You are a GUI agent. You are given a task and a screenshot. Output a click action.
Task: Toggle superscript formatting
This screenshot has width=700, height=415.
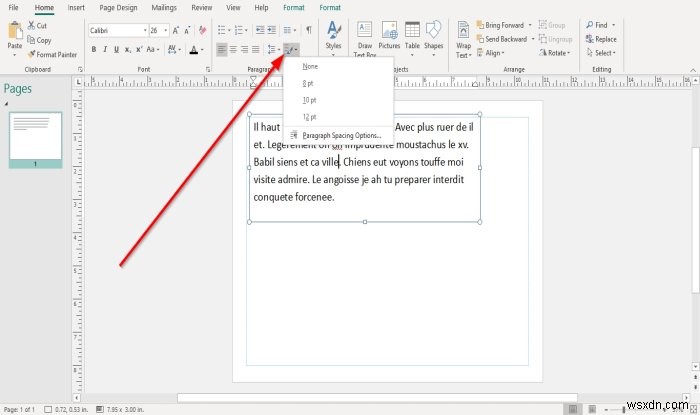coord(139,50)
